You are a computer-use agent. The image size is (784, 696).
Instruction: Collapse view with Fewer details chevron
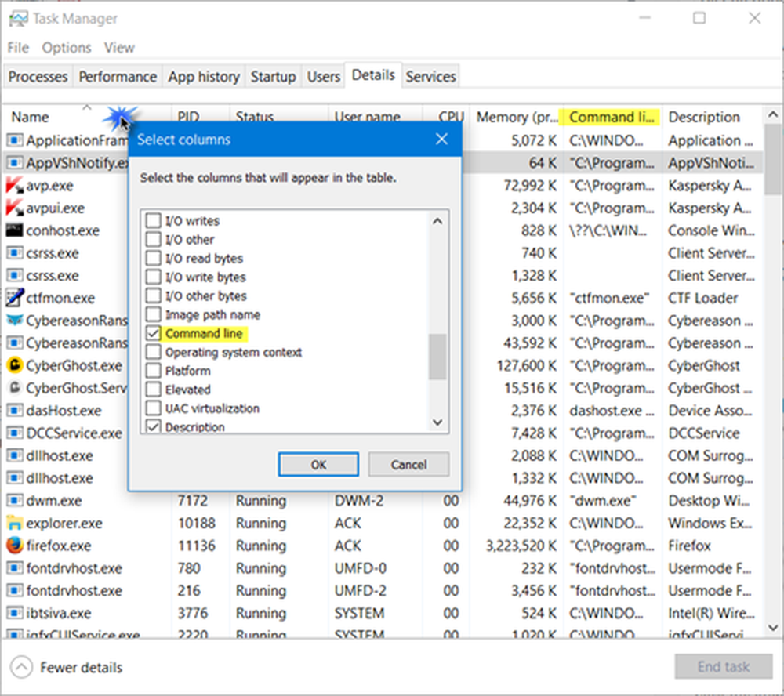pyautogui.click(x=23, y=668)
